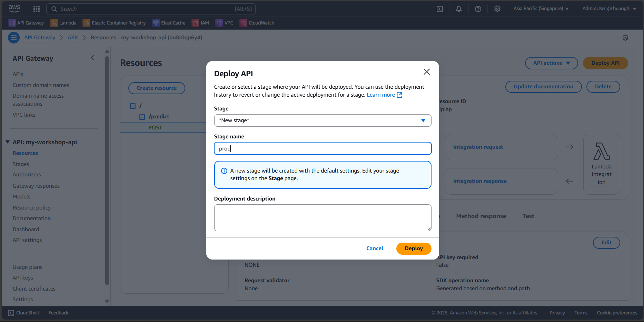Open the Integration response box
Screen dimensions: 644x322
501,181
